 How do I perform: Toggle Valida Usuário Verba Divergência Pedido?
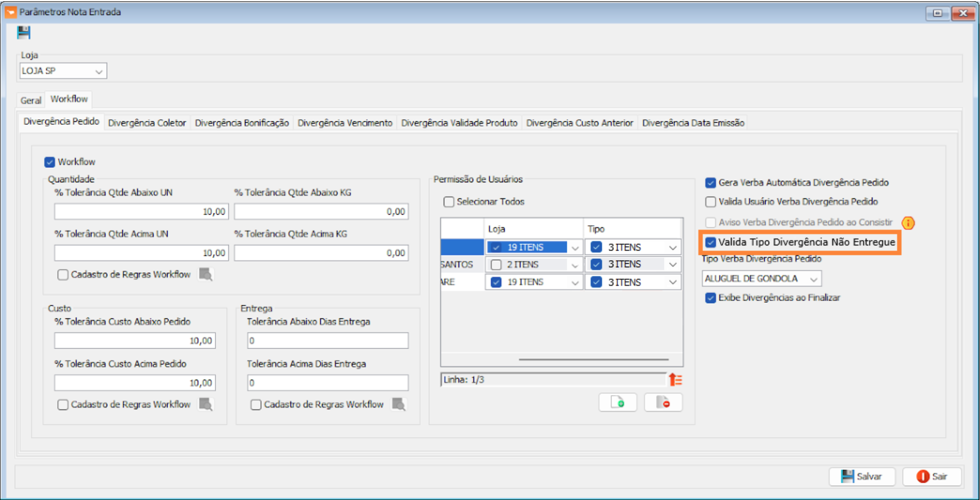pos(710,202)
